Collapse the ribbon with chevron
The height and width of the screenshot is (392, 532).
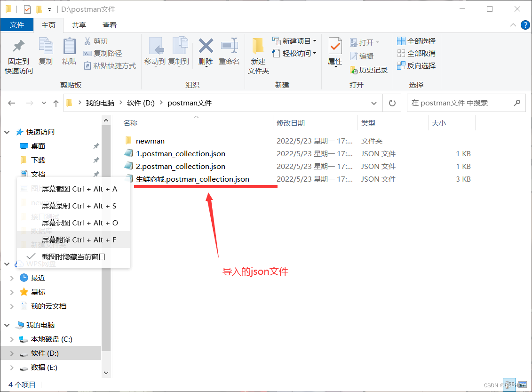[513, 25]
